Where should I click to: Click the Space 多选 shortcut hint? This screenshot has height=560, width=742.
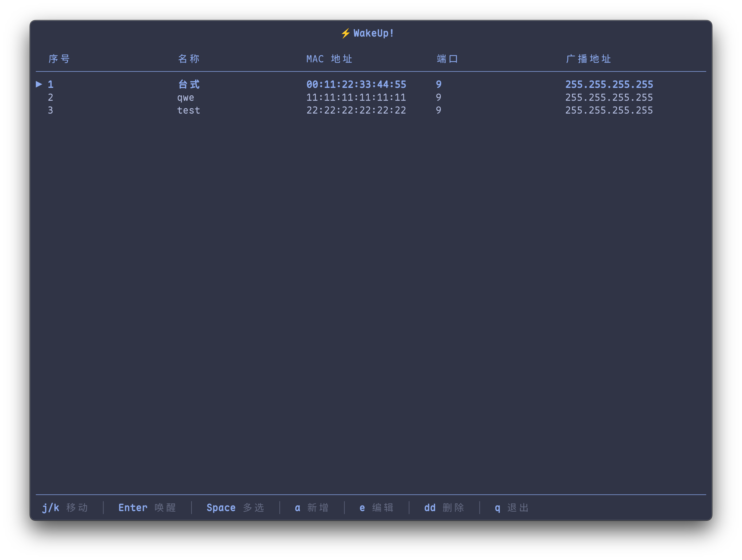(x=235, y=508)
